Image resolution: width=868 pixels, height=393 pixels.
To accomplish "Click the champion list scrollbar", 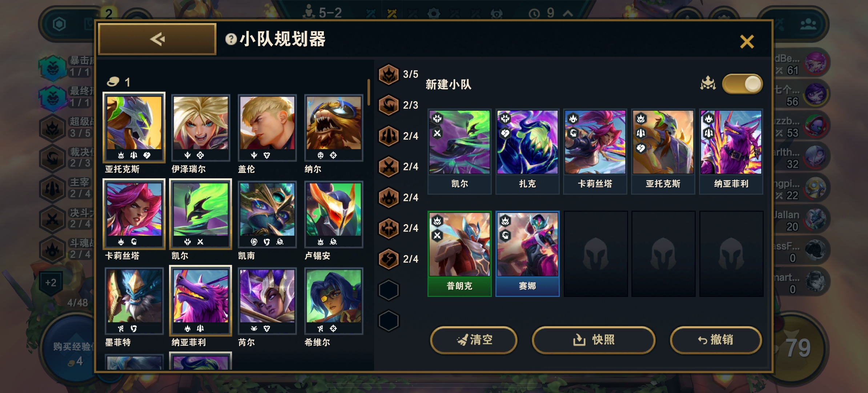I will 369,92.
